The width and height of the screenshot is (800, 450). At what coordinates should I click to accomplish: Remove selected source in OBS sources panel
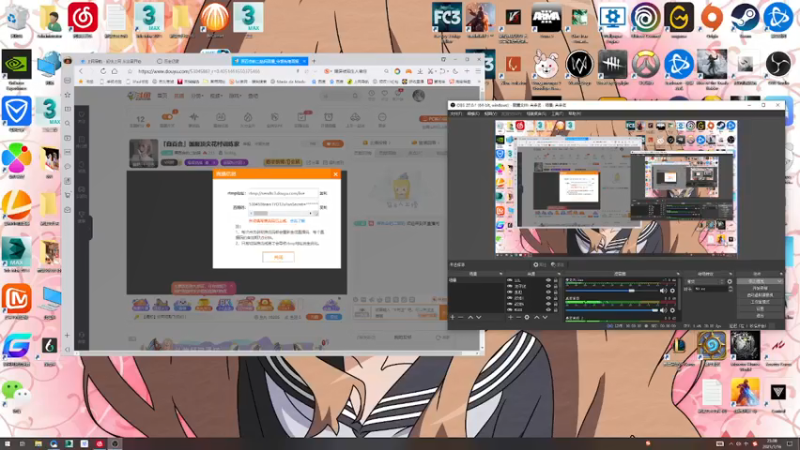click(x=518, y=317)
